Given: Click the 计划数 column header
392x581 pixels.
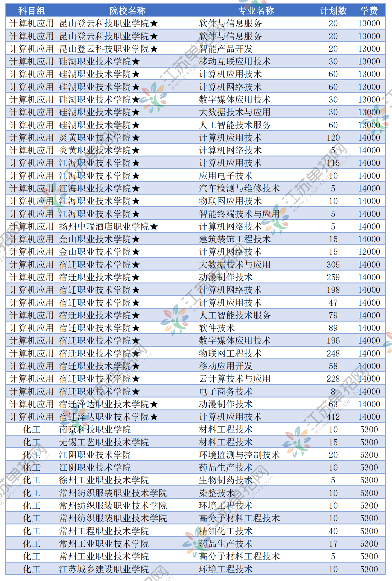Looking at the screenshot, I should [x=333, y=11].
